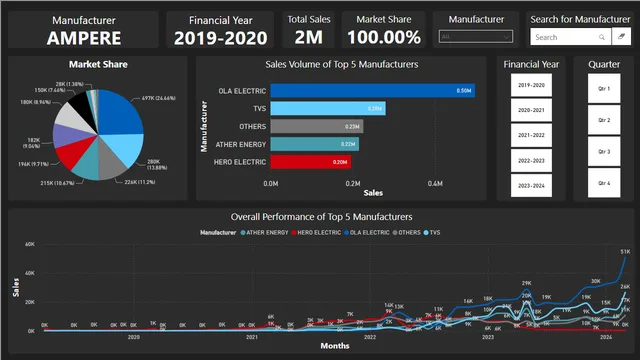640x360 pixels.
Task: Click the Overall Performance chart title
Action: pyautogui.click(x=321, y=217)
